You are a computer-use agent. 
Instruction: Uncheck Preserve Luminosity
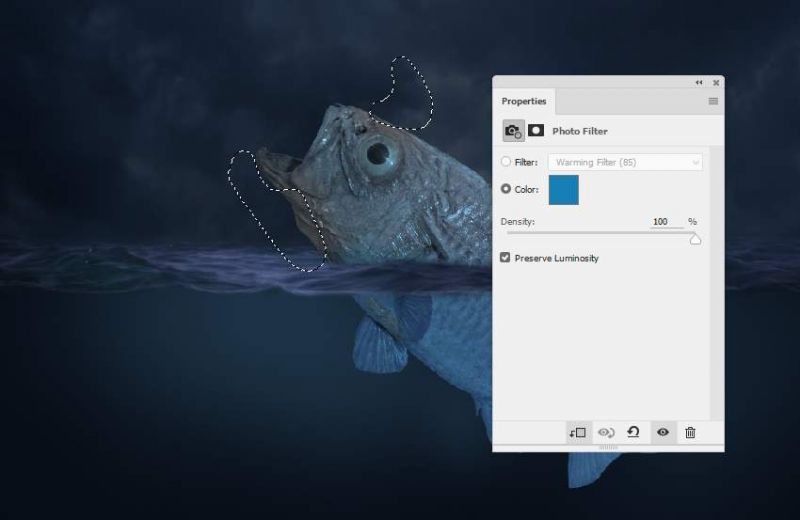pos(505,258)
